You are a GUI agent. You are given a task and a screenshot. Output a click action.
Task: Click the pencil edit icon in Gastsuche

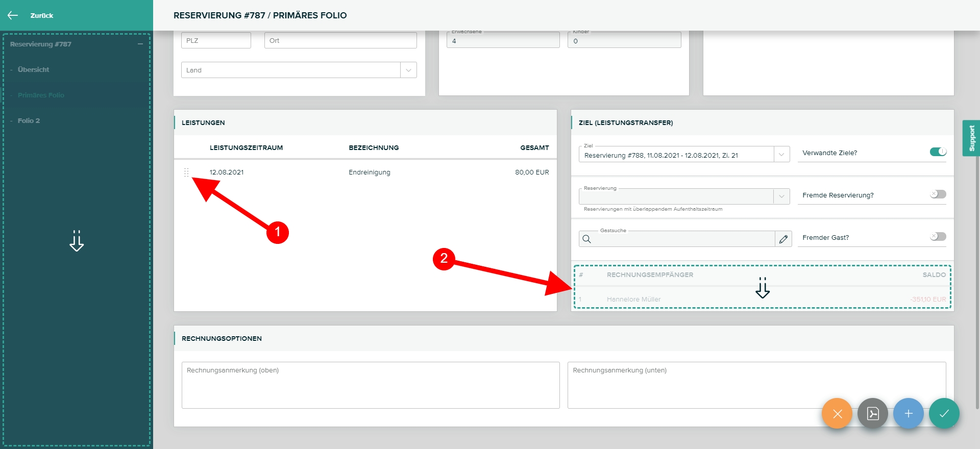tap(783, 239)
